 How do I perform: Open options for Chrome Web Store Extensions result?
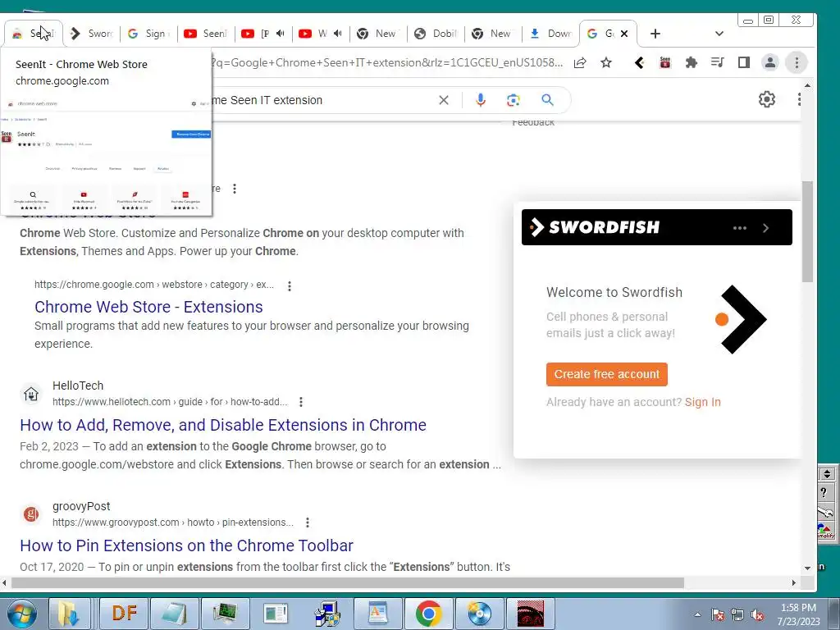click(x=290, y=285)
